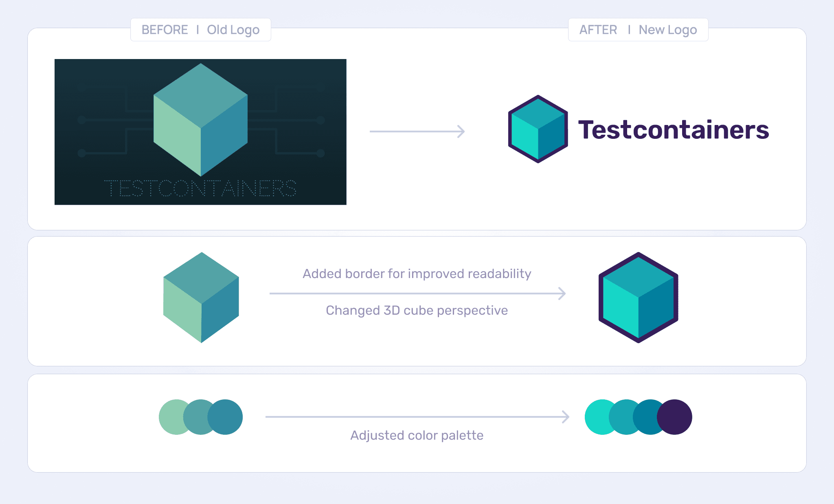Click 'Changed 3D cube perspective' text
Screen dimensions: 834x504
(417, 310)
